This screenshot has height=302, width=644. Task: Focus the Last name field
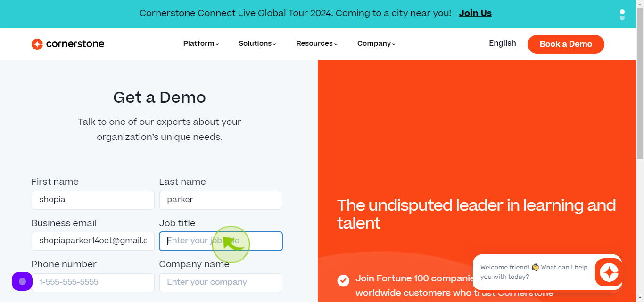click(x=221, y=200)
